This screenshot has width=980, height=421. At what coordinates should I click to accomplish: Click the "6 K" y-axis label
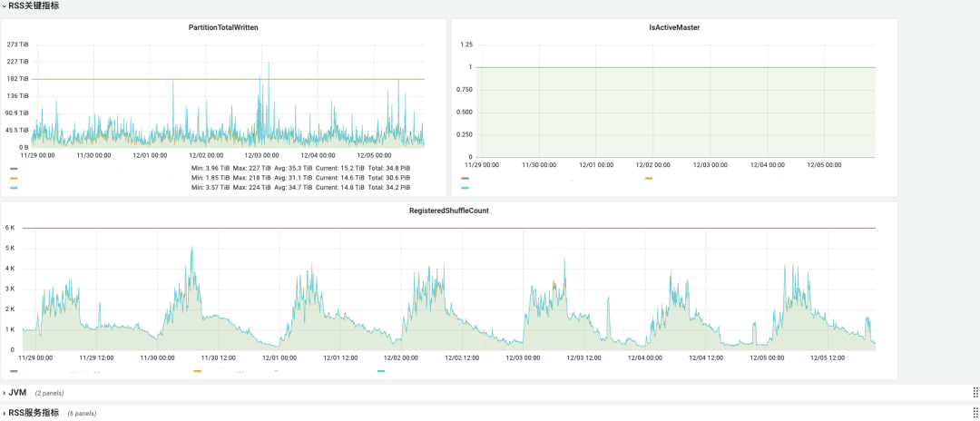[x=10, y=228]
